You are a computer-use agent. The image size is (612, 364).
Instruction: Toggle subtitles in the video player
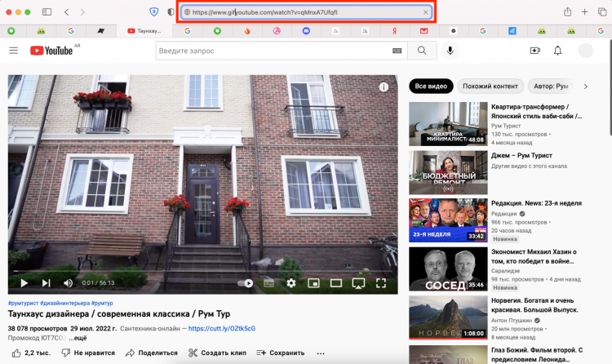268,283
